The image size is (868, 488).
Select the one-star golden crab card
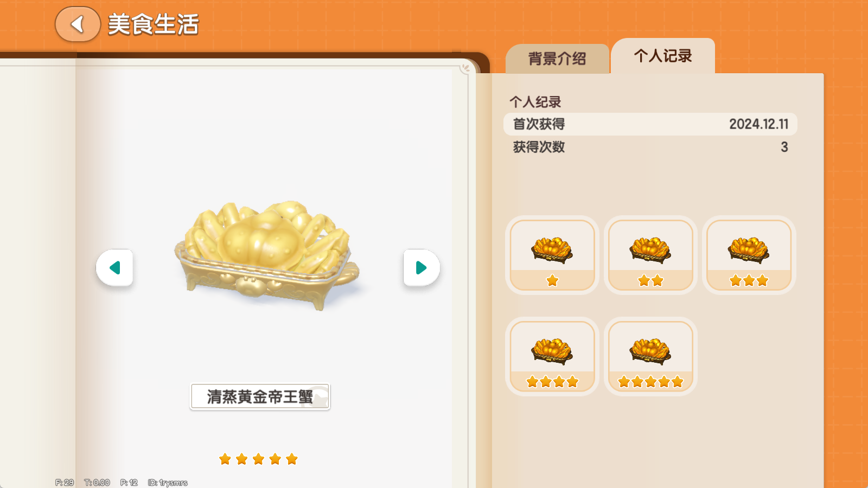tap(552, 255)
